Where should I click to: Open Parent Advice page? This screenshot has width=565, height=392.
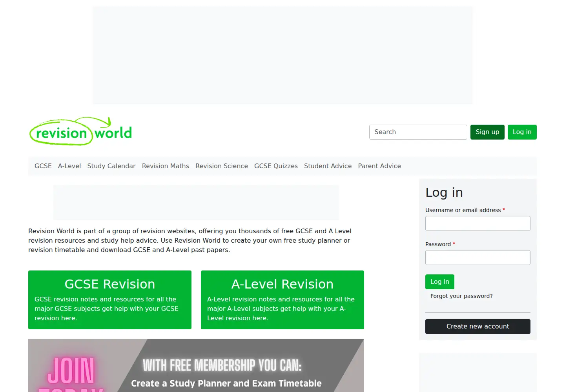pyautogui.click(x=379, y=166)
